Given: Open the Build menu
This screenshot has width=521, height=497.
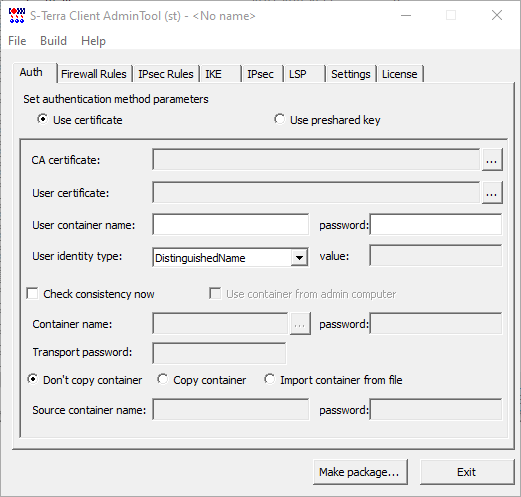Looking at the screenshot, I should [x=53, y=41].
